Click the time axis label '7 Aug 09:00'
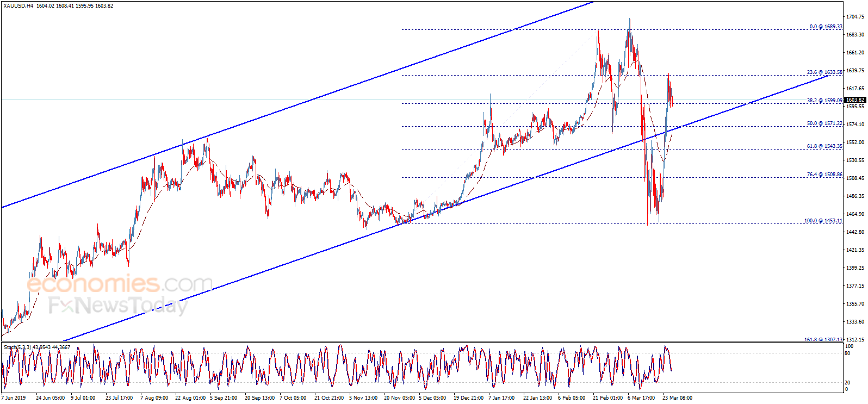Viewport: 868px width, 404px height. [154, 398]
